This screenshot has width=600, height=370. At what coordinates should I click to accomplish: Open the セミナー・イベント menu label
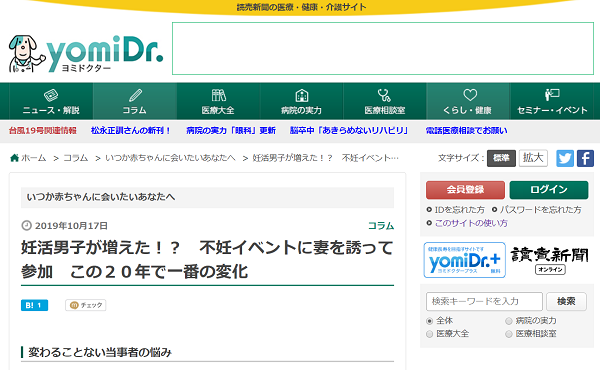pyautogui.click(x=552, y=111)
